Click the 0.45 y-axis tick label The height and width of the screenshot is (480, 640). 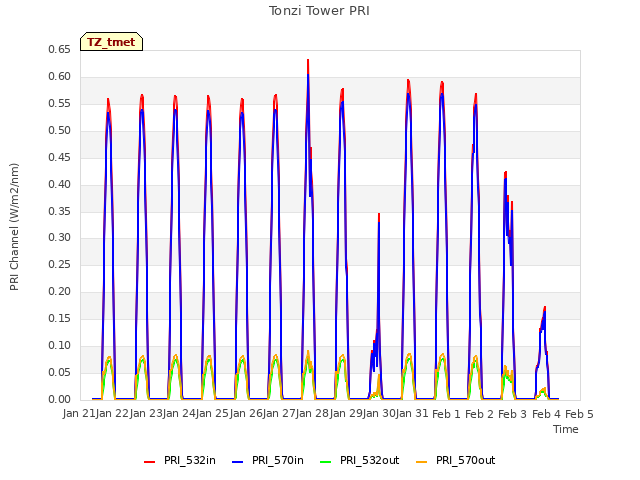point(59,158)
